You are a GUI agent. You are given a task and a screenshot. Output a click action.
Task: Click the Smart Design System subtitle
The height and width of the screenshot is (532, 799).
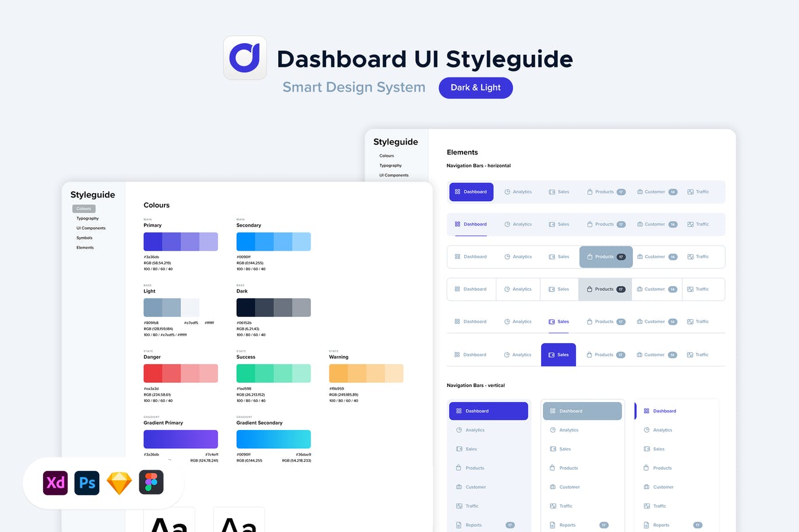coord(354,87)
